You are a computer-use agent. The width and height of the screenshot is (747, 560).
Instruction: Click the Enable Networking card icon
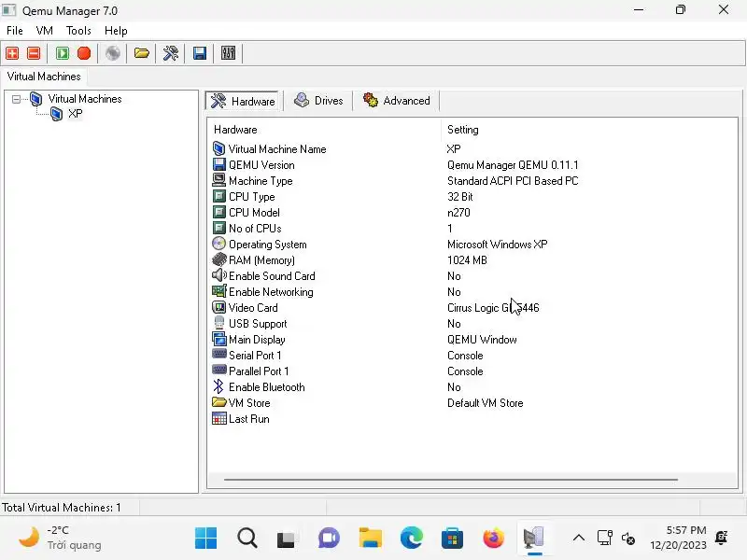[218, 291]
